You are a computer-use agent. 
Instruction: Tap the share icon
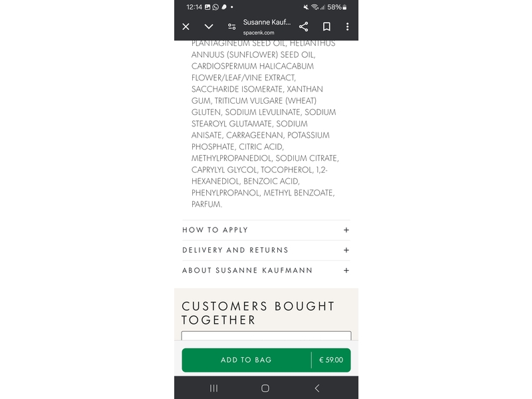pos(303,27)
